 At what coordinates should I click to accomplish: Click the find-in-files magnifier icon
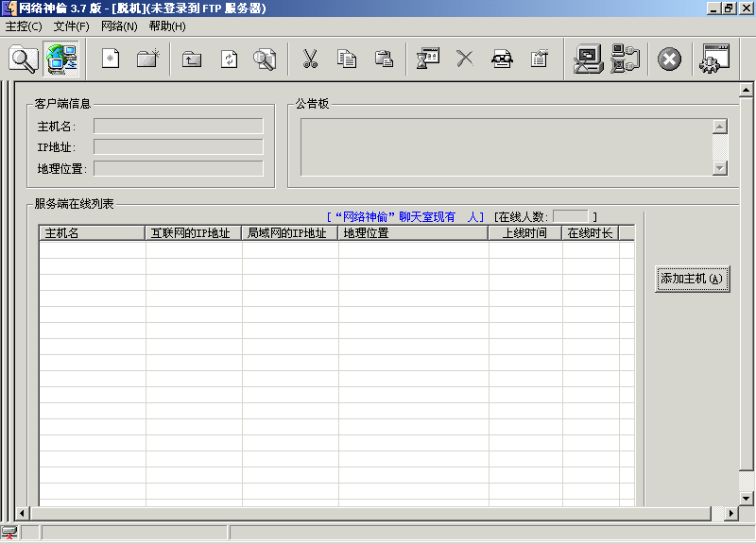(265, 59)
